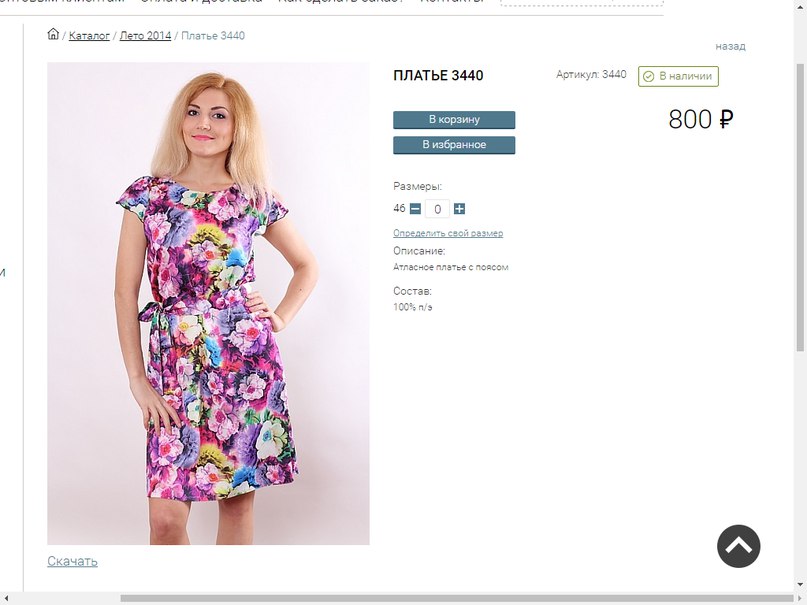807x605 pixels.
Task: Focus the size 46 quantity field
Action: (437, 209)
